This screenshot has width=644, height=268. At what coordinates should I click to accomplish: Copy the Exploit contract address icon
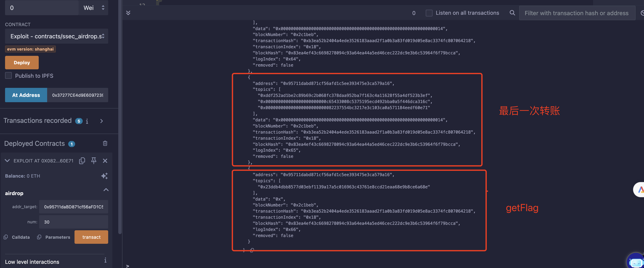pyautogui.click(x=82, y=161)
